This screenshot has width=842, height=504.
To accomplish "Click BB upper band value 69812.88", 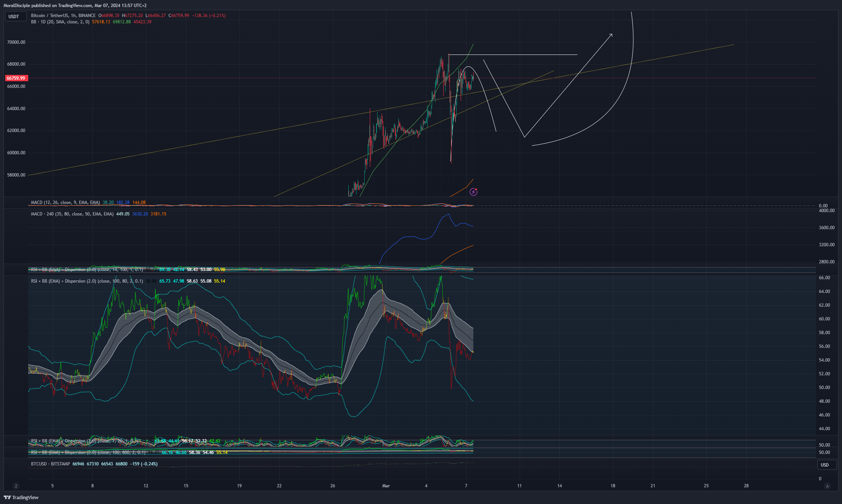I will pos(122,22).
